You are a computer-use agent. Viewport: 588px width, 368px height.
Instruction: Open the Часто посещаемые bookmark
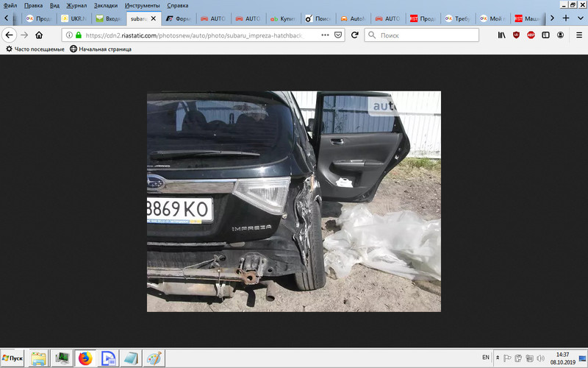click(35, 49)
